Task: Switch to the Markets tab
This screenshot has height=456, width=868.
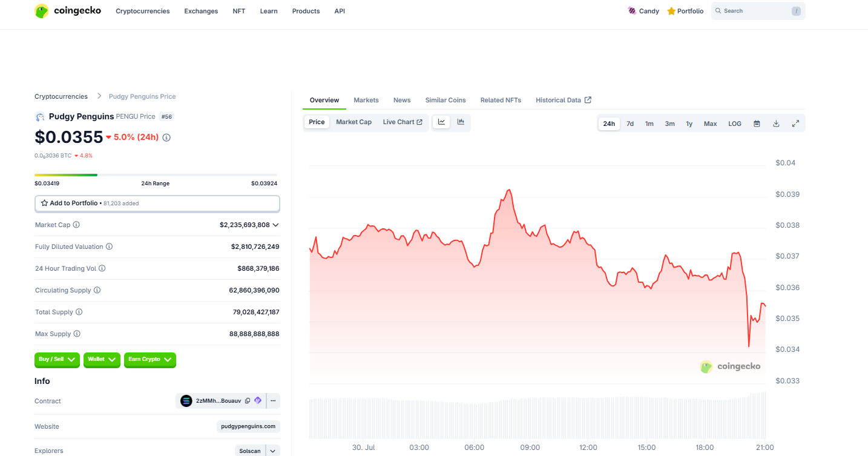Action: [x=366, y=100]
